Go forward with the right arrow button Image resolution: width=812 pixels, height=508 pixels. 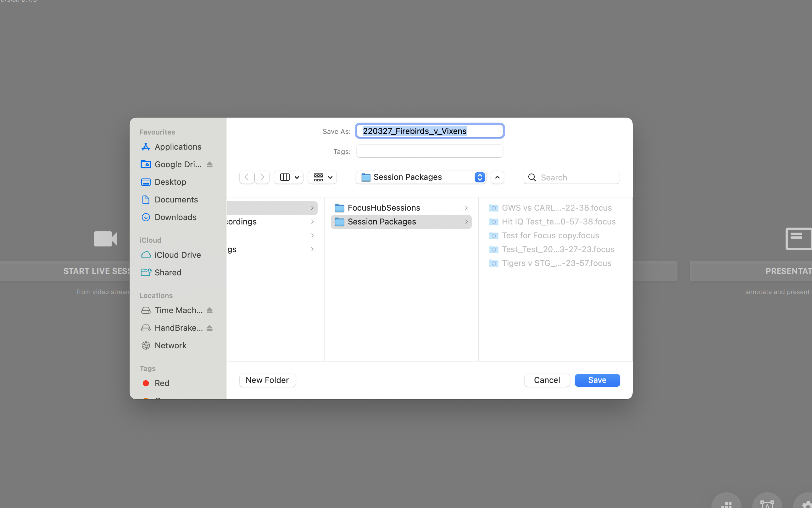tap(262, 177)
